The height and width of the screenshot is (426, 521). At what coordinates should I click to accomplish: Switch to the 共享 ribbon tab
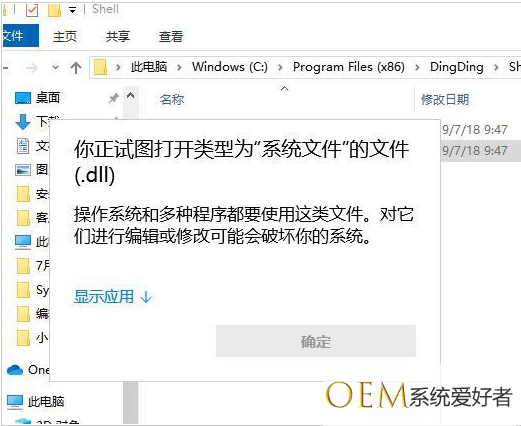(118, 36)
